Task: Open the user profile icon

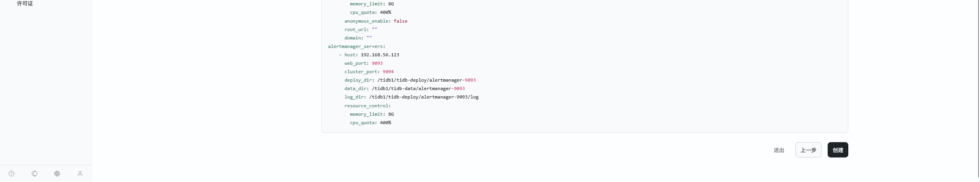Action: pyautogui.click(x=80, y=174)
